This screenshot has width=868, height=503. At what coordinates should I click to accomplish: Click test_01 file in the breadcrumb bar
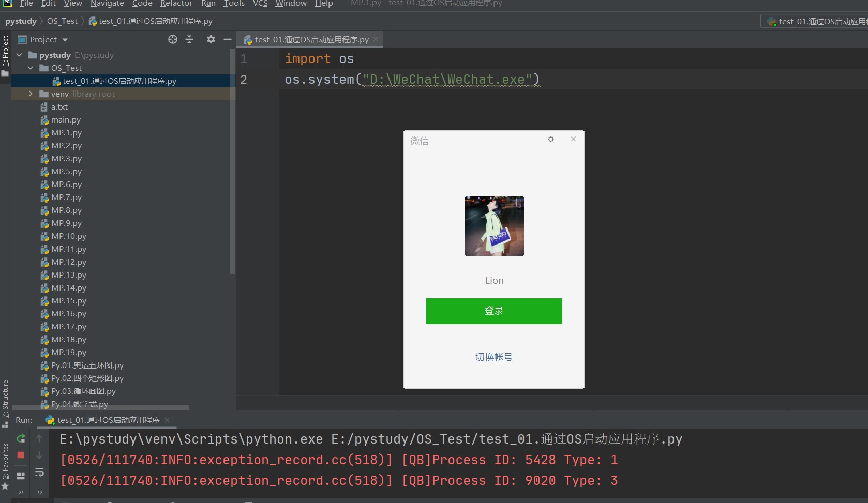tap(151, 21)
